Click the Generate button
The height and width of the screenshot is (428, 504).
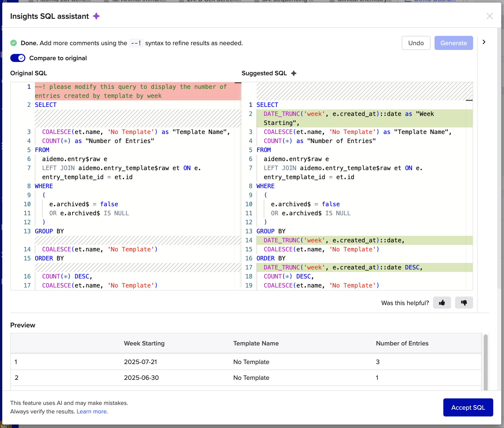coord(454,43)
